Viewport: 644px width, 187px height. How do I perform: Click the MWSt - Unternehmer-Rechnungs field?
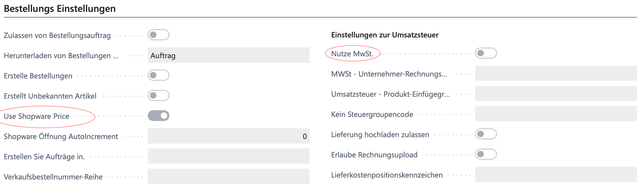pyautogui.click(x=556, y=74)
